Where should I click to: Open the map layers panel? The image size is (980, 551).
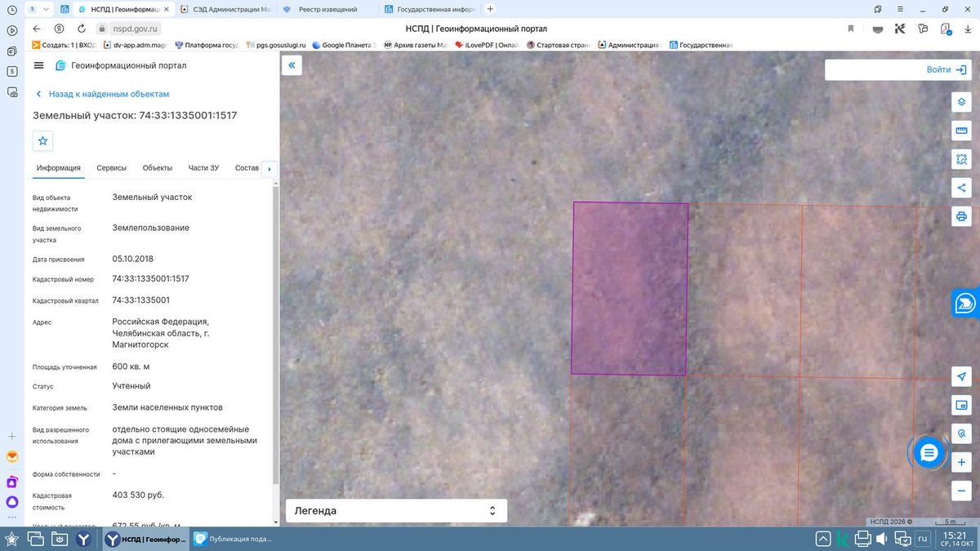click(x=961, y=102)
